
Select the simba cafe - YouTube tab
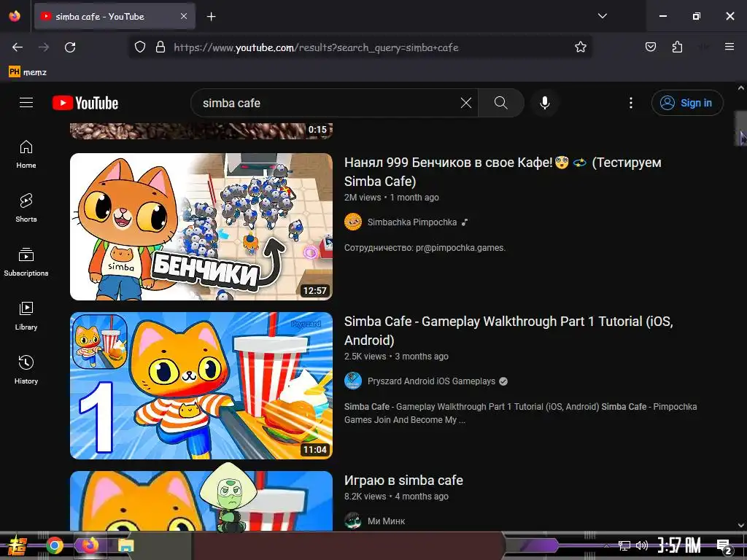(x=115, y=16)
